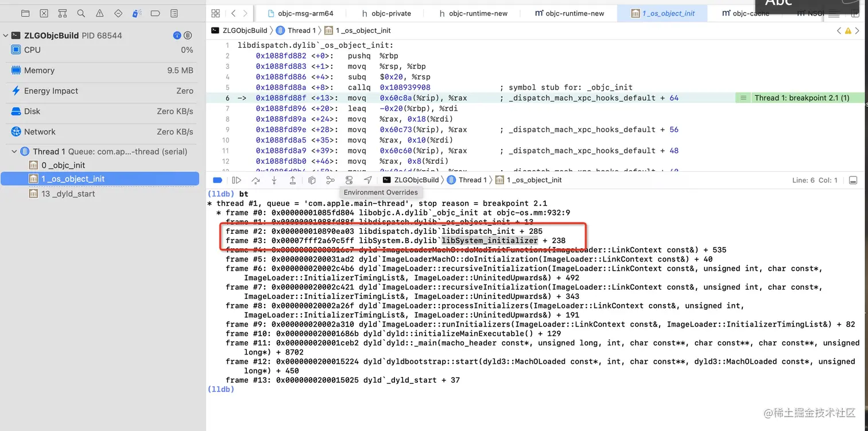Click the Step Out button
This screenshot has width=868, height=431.
pyautogui.click(x=292, y=180)
